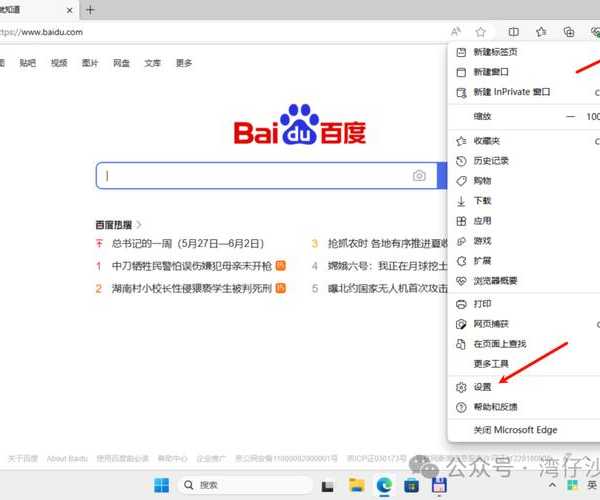
Task: Select 新建窗口 menu entry
Action: click(x=523, y=72)
